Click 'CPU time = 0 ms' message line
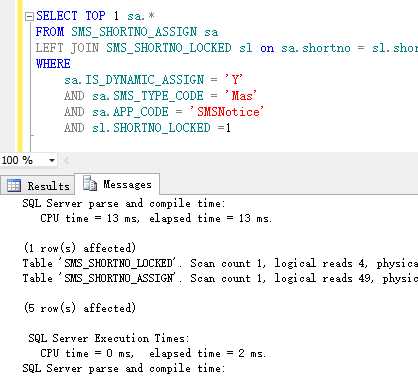418x377 pixels. [x=153, y=353]
